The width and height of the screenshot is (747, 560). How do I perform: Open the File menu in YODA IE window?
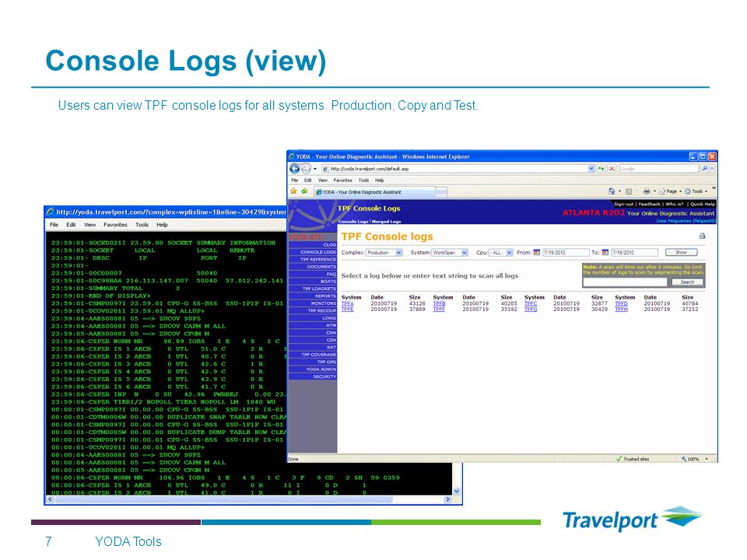[294, 180]
